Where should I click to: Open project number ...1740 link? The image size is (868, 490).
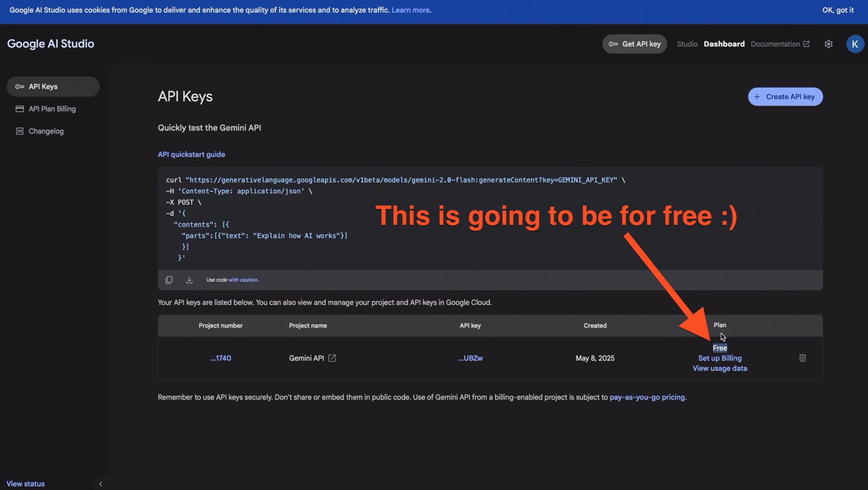[x=221, y=358]
